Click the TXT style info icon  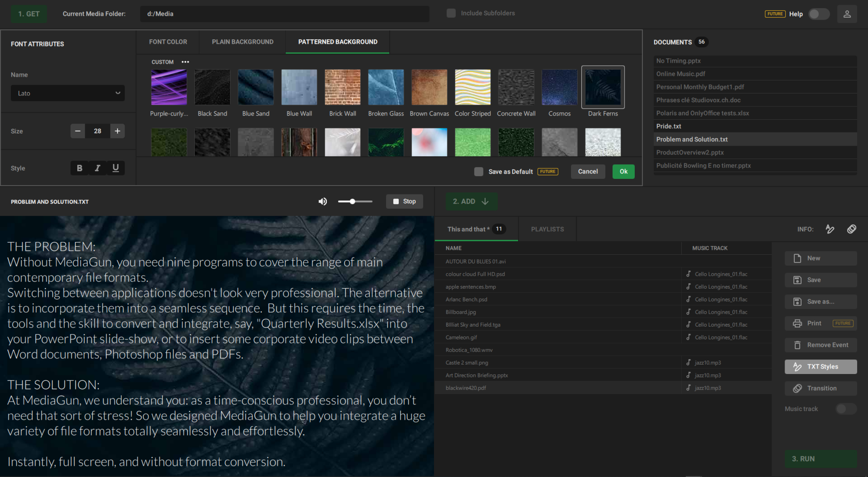pos(830,229)
